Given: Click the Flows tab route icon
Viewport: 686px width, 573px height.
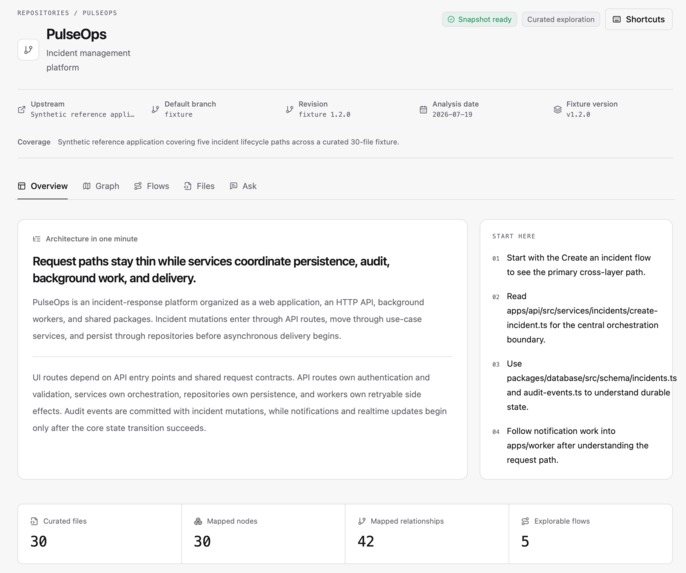Looking at the screenshot, I should [x=138, y=186].
